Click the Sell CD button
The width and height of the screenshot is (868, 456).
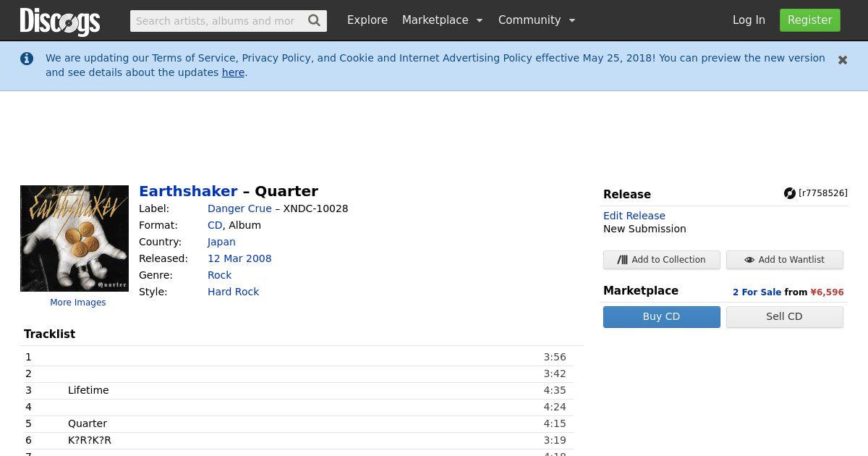785,317
